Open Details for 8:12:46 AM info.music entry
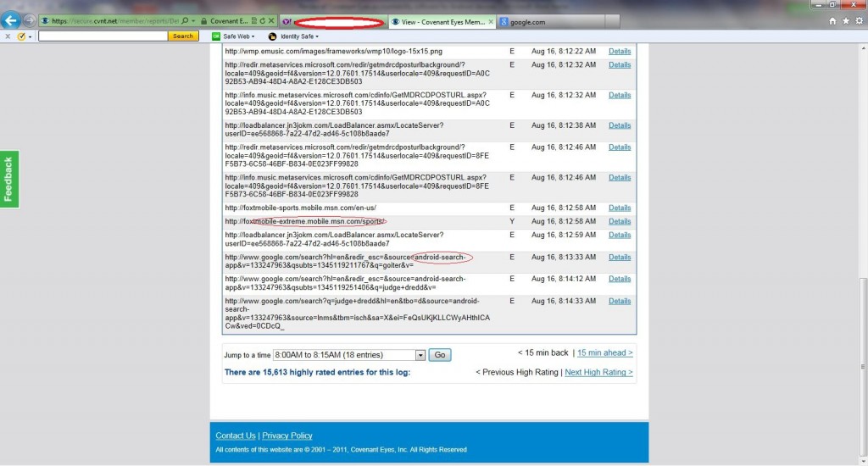Image resolution: width=868 pixels, height=466 pixels. 620,178
